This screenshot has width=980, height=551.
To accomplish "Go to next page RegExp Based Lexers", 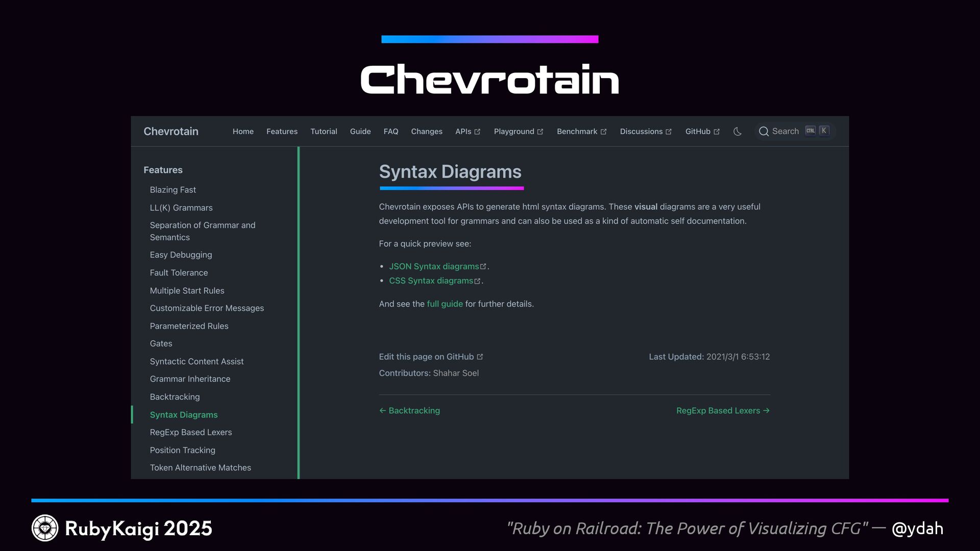I will pos(723,411).
